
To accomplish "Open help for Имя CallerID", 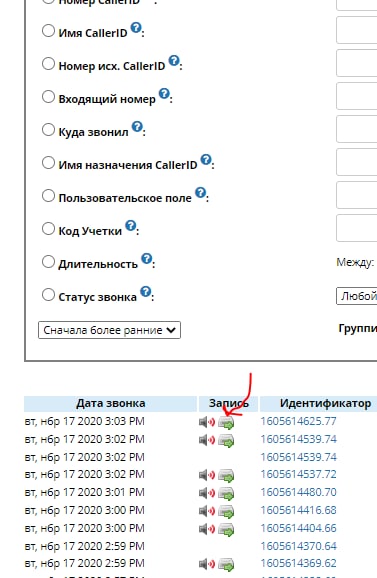I will click(136, 27).
